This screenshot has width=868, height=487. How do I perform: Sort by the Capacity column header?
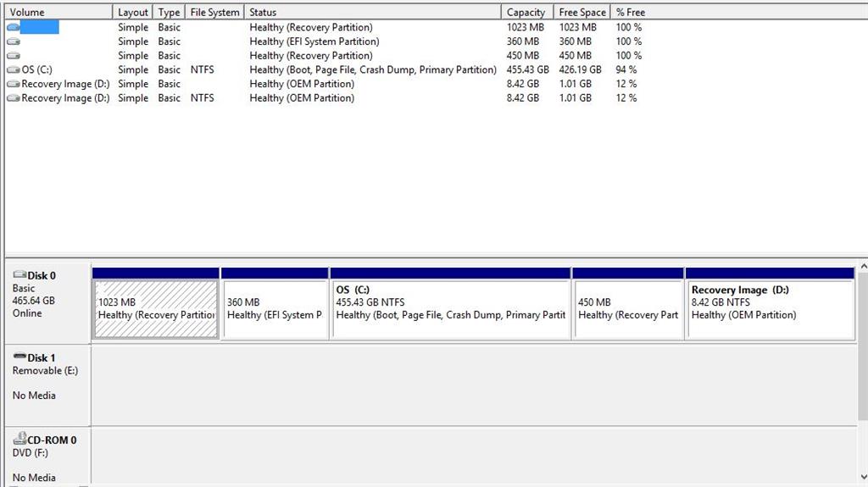click(x=527, y=12)
